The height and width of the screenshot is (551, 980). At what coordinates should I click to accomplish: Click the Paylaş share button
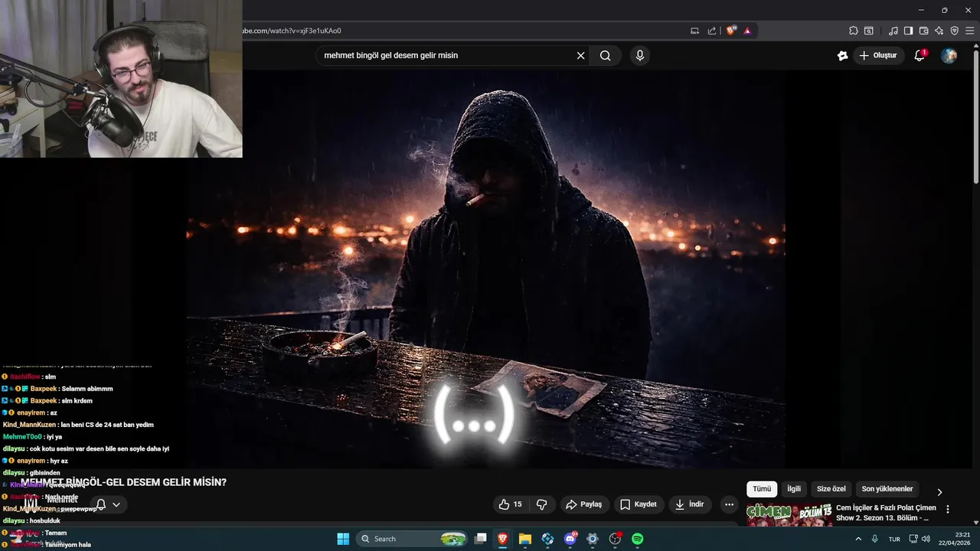pyautogui.click(x=583, y=504)
